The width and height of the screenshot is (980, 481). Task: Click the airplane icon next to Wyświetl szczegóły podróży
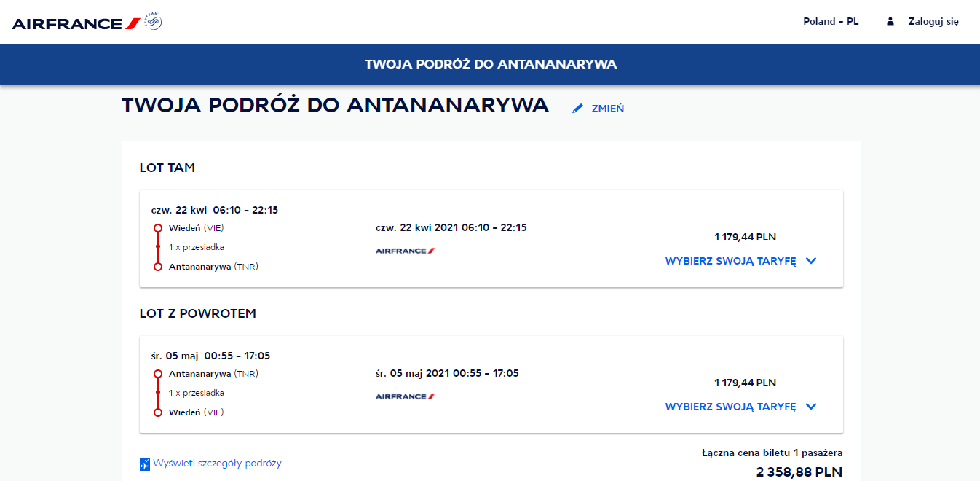(145, 464)
